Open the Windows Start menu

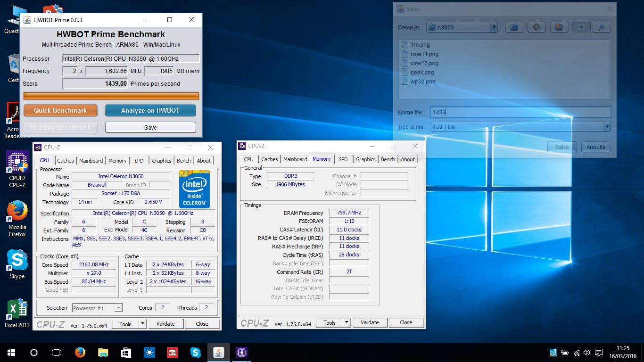pos(11,353)
